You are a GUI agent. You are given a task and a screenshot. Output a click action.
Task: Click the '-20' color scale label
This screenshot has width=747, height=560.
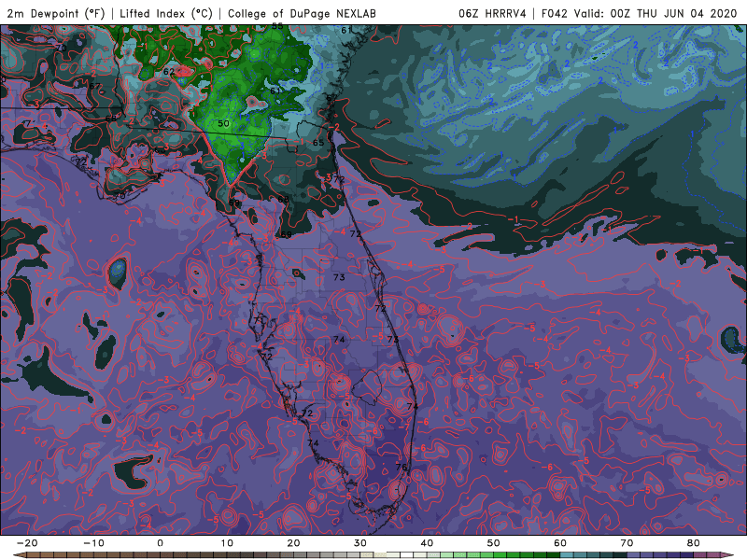[27, 543]
